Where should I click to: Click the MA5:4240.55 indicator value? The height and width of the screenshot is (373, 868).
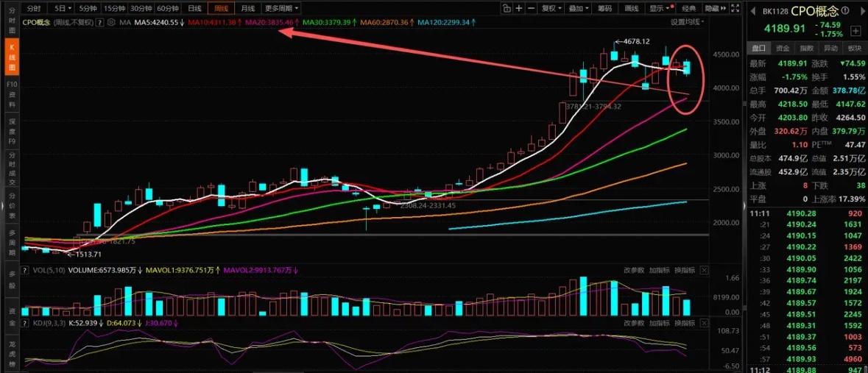click(x=160, y=22)
